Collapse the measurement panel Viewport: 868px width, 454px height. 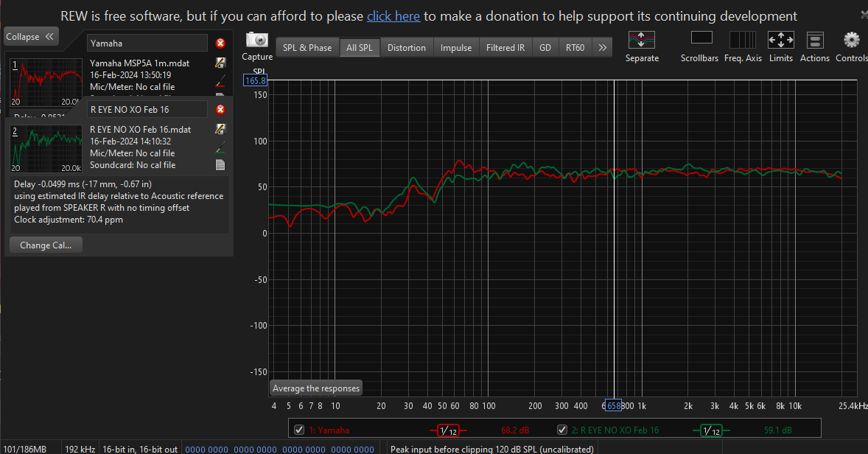(x=31, y=37)
